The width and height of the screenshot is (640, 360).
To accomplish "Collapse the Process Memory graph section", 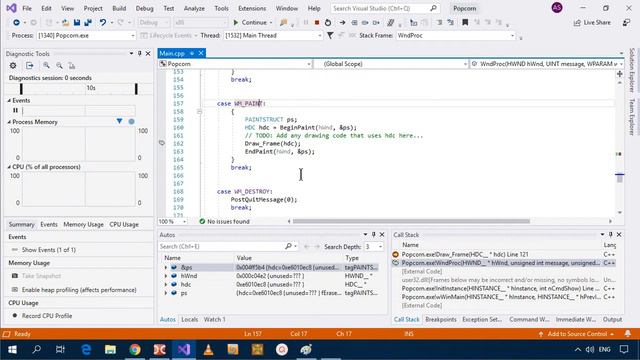I will pos(9,122).
